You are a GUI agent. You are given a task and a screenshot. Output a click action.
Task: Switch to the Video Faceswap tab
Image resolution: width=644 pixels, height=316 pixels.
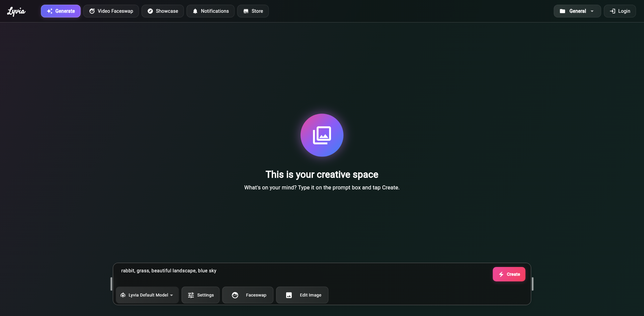[111, 11]
